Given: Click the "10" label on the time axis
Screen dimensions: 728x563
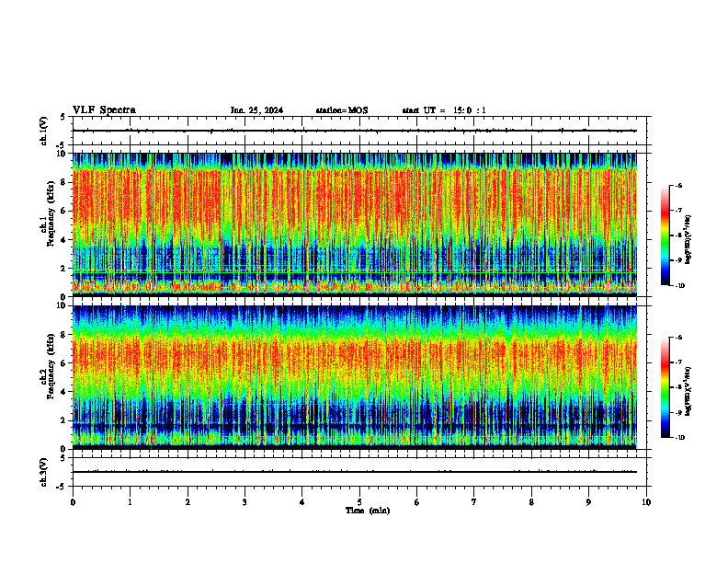Looking at the screenshot, I should (x=646, y=502).
